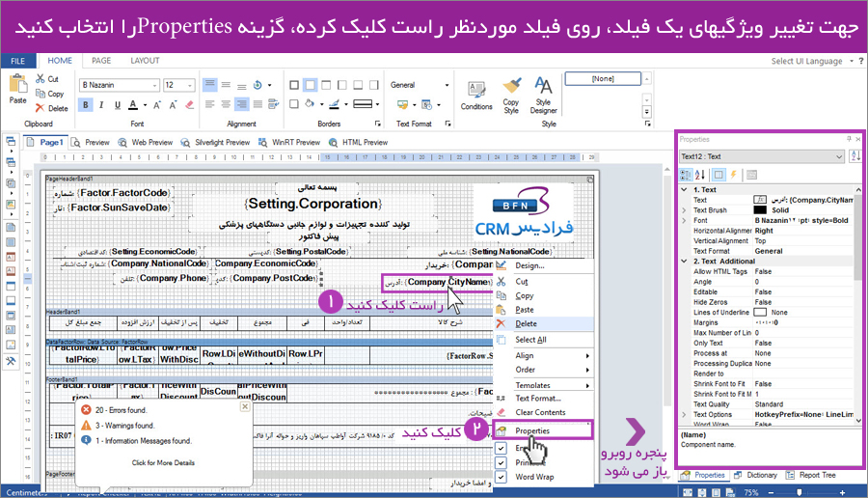Toggle Underline formatting
The height and width of the screenshot is (498, 868).
point(118,104)
